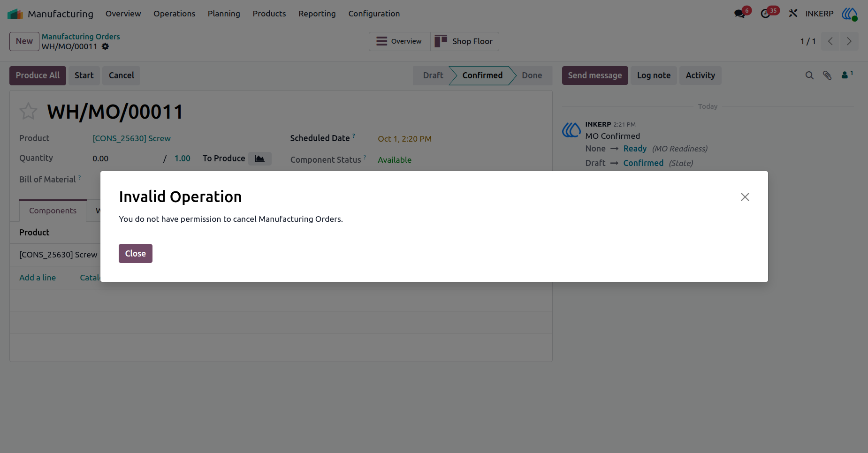Click Log note button

tap(654, 75)
